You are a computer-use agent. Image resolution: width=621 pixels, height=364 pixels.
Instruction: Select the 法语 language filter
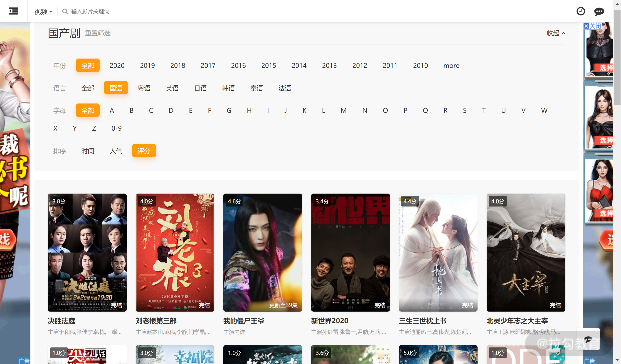pyautogui.click(x=285, y=88)
